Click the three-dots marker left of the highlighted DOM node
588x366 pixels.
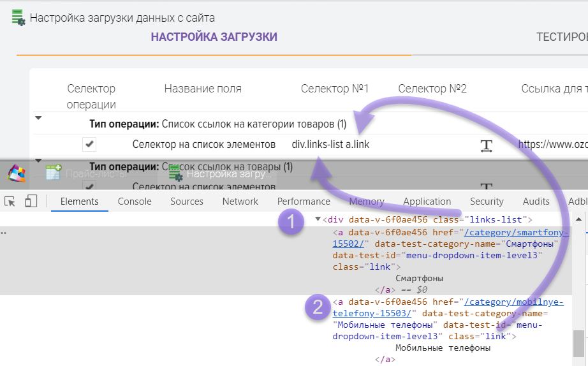tap(4, 233)
